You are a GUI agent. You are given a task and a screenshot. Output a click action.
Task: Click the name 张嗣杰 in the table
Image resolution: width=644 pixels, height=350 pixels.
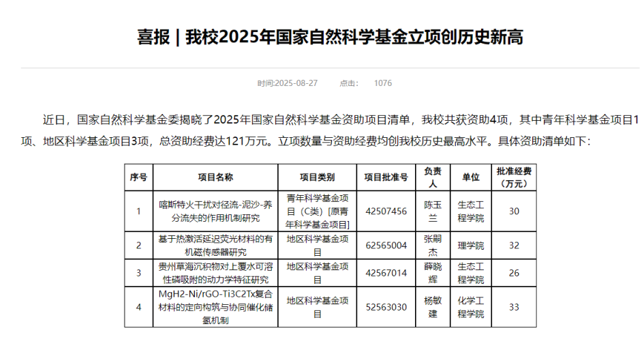[x=433, y=245]
